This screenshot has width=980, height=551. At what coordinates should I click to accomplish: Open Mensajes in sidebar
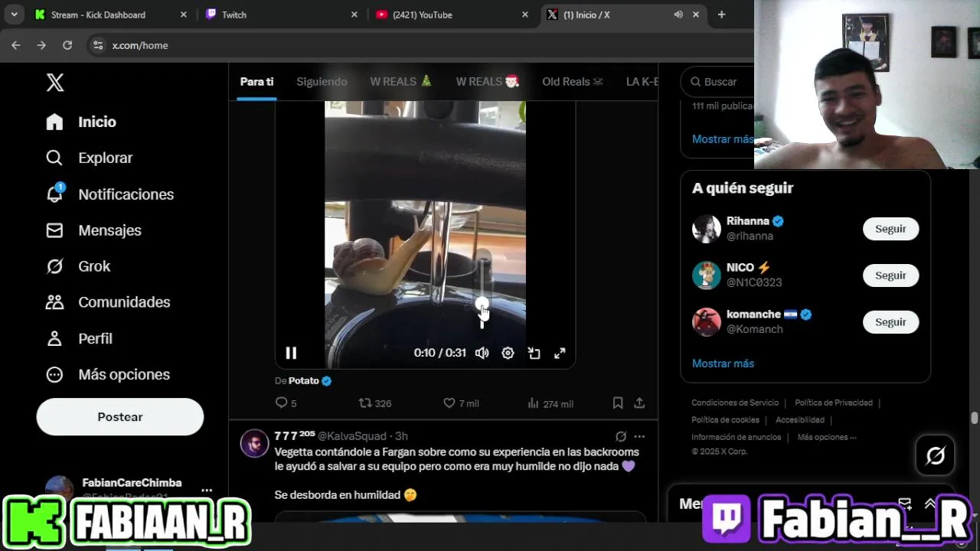pyautogui.click(x=93, y=230)
